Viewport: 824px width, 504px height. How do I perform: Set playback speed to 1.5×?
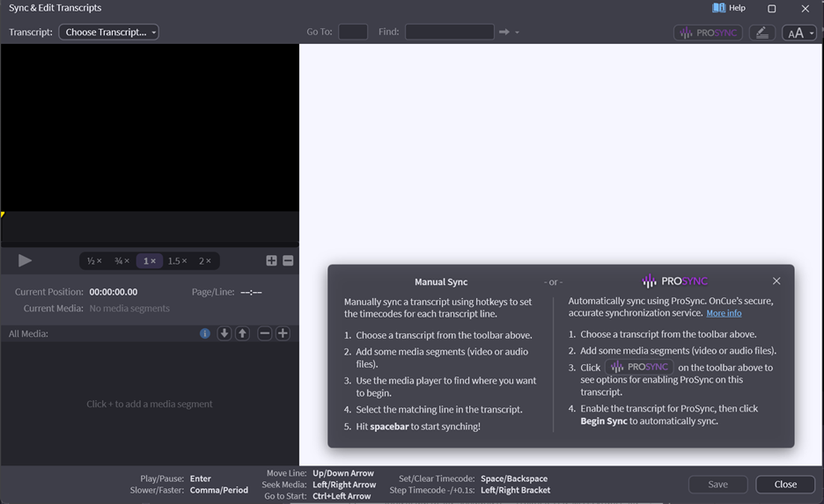point(178,261)
